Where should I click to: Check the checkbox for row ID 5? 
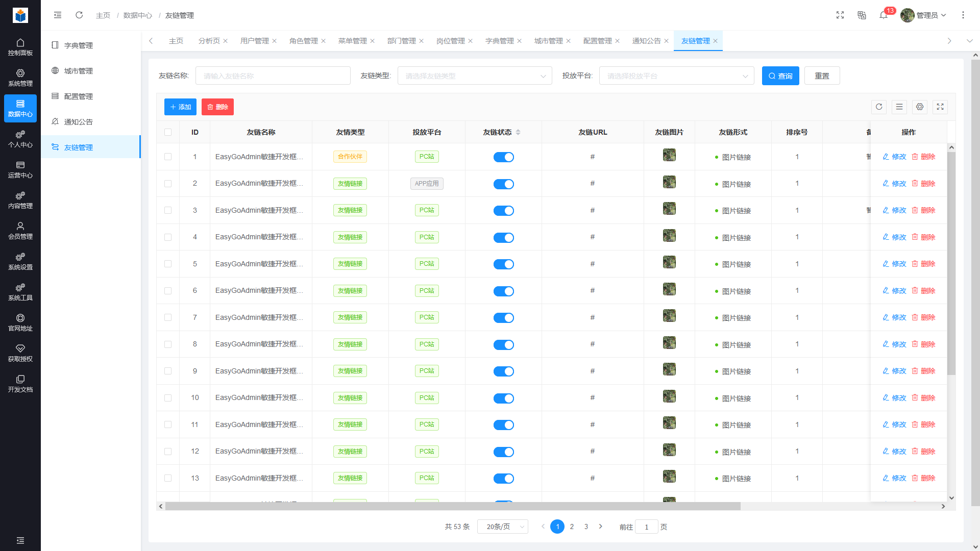[x=168, y=264]
